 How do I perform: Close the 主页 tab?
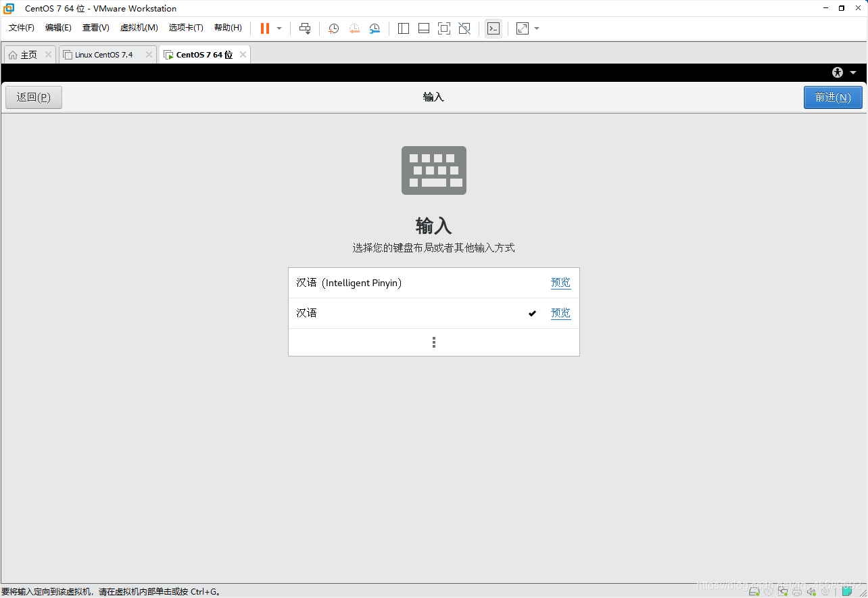48,55
